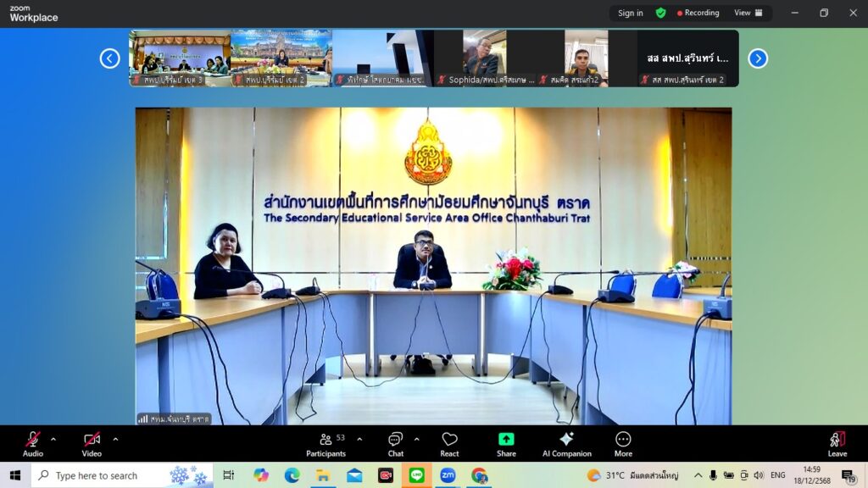Viewport: 868px width, 488px height.
Task: Expand the Audio options arrow
Action: pos(53,439)
